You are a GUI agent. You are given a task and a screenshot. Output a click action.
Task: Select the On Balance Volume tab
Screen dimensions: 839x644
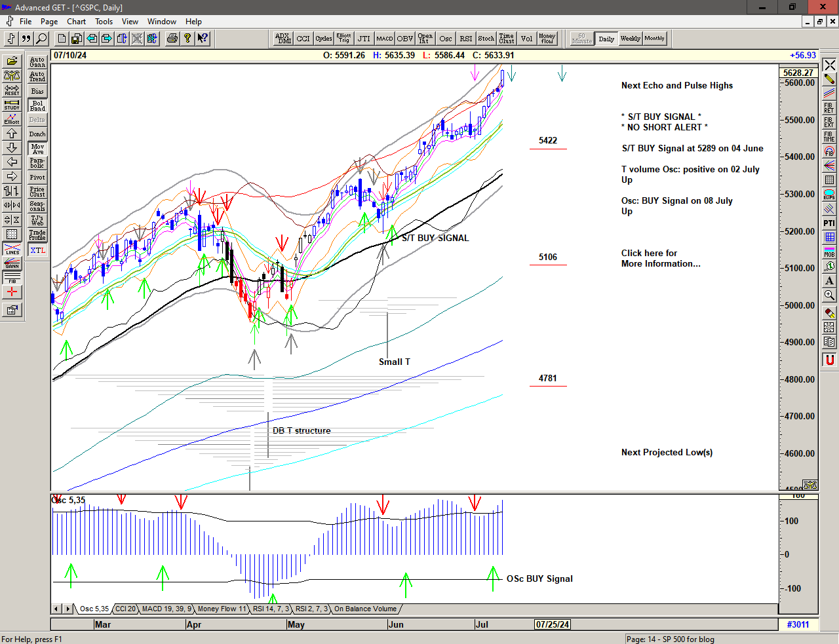click(365, 609)
